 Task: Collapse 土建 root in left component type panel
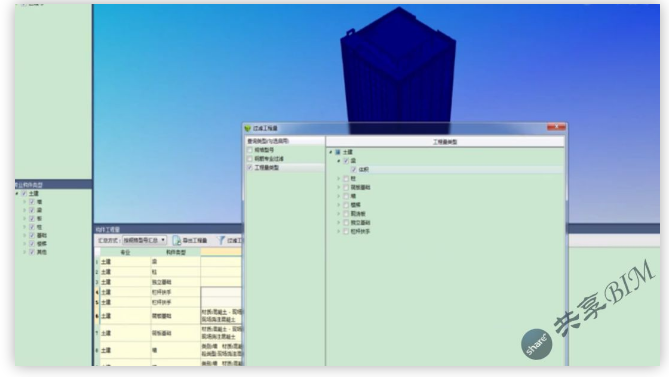pyautogui.click(x=17, y=194)
